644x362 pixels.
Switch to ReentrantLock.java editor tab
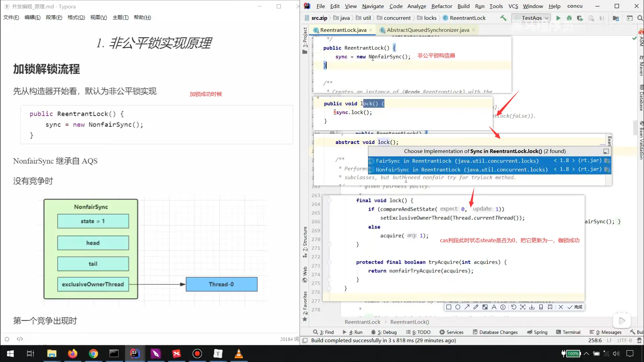(x=343, y=30)
